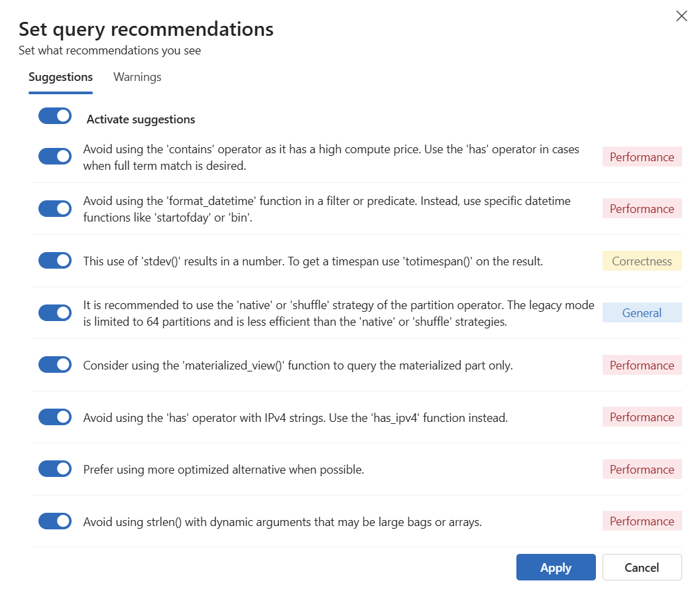Click the 'Set query recommendations' heading

(146, 29)
